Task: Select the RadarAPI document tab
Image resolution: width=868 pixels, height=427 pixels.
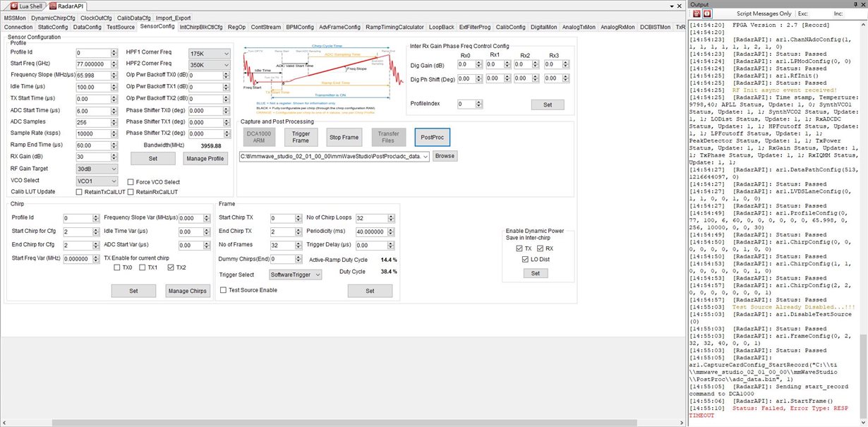Action: [x=65, y=6]
